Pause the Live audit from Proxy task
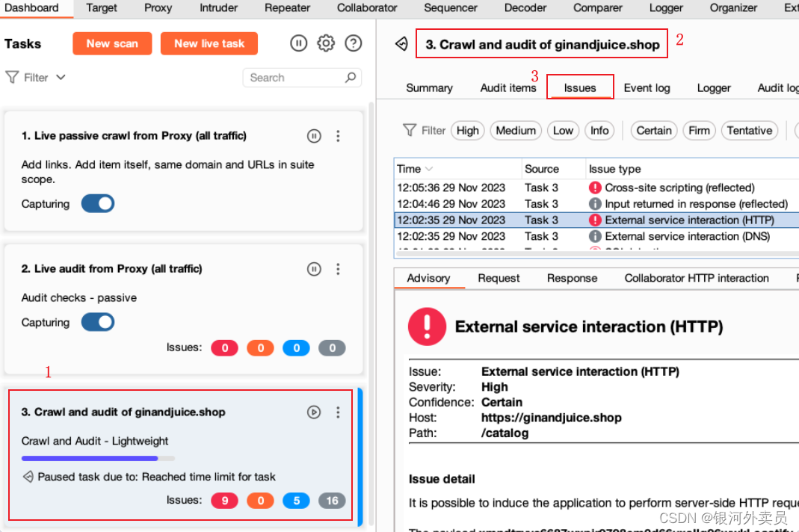Screen dimensions: 799x532 pos(314,269)
